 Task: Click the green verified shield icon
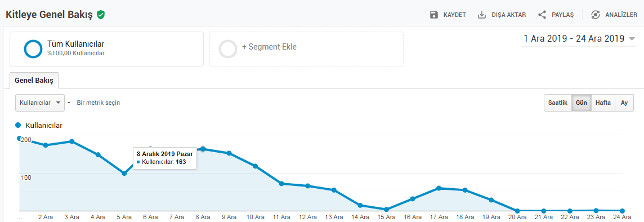pyautogui.click(x=101, y=15)
